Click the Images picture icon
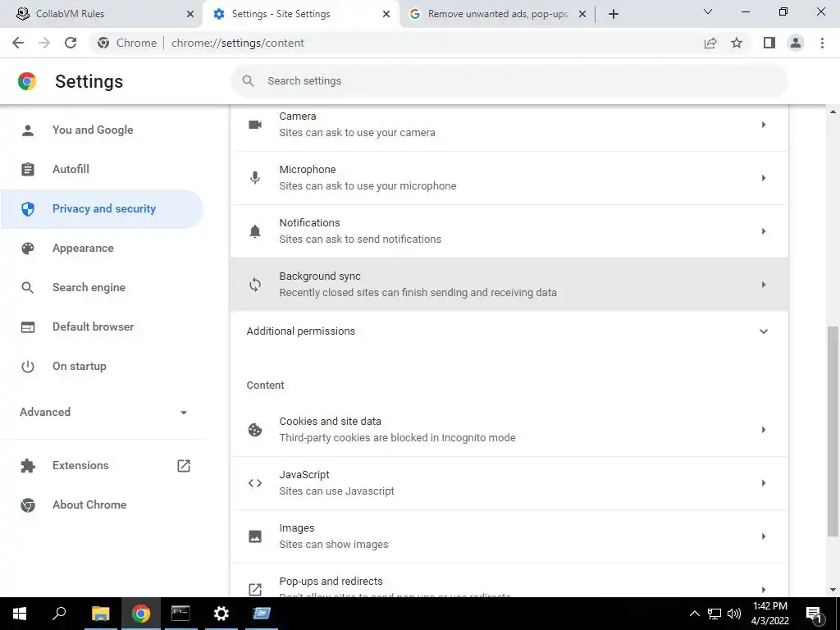840x630 pixels. coord(255,536)
